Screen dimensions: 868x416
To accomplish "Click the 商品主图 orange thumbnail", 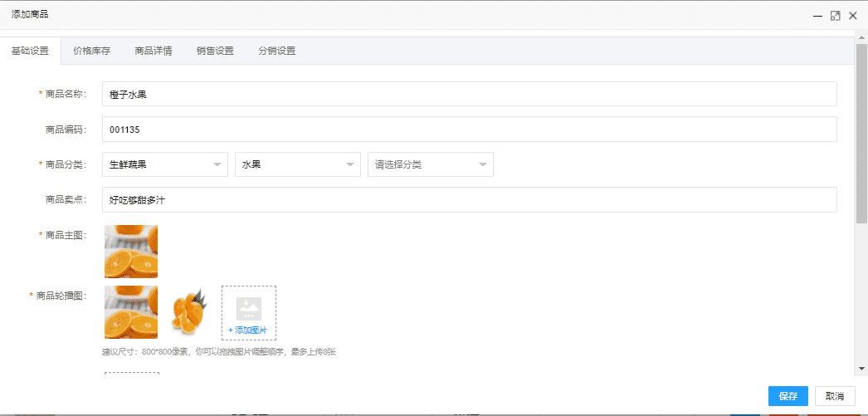I will coord(131,252).
